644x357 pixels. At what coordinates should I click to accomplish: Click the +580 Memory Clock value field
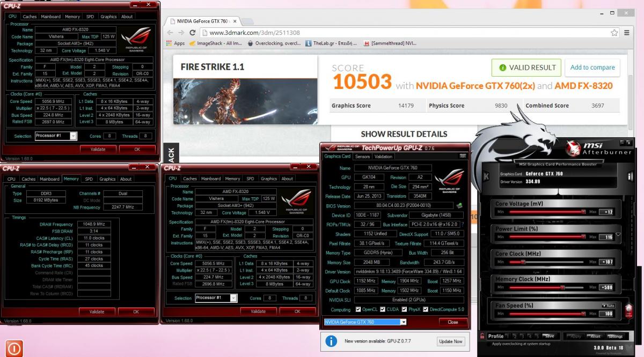click(x=607, y=287)
